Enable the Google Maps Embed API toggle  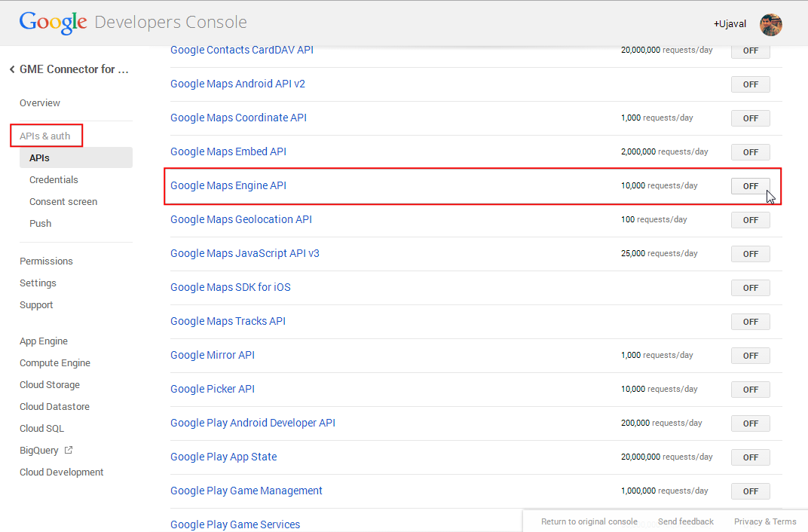tap(750, 152)
